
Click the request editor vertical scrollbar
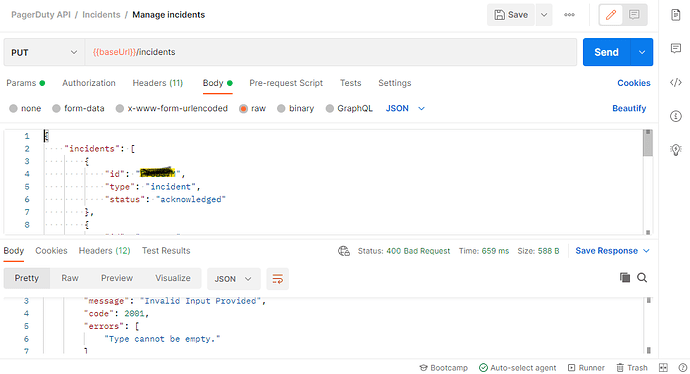coord(647,143)
